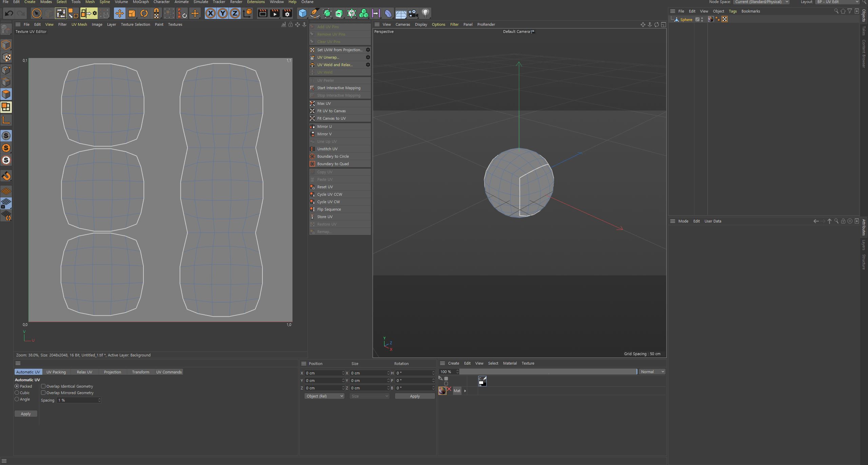Toggle Overlap Identical Geometry checkbox

pyautogui.click(x=44, y=386)
